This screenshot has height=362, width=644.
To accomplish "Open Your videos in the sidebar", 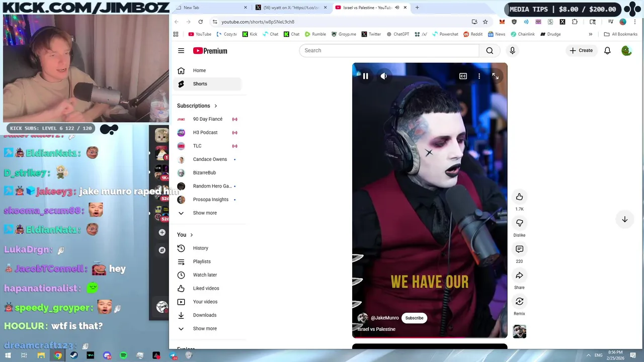I will (x=207, y=302).
